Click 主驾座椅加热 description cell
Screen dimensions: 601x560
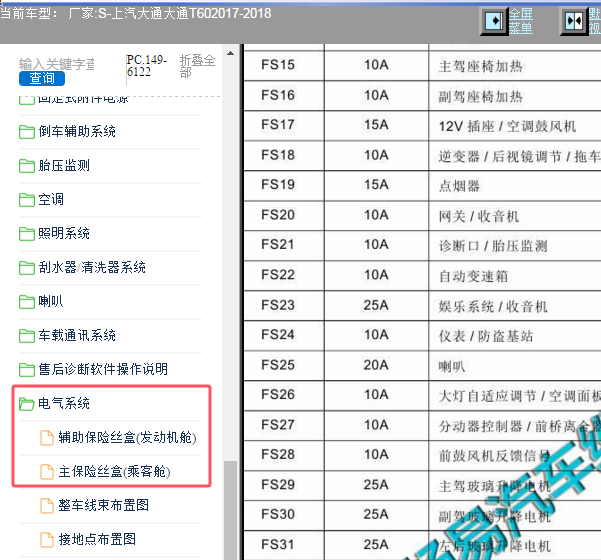[515, 66]
